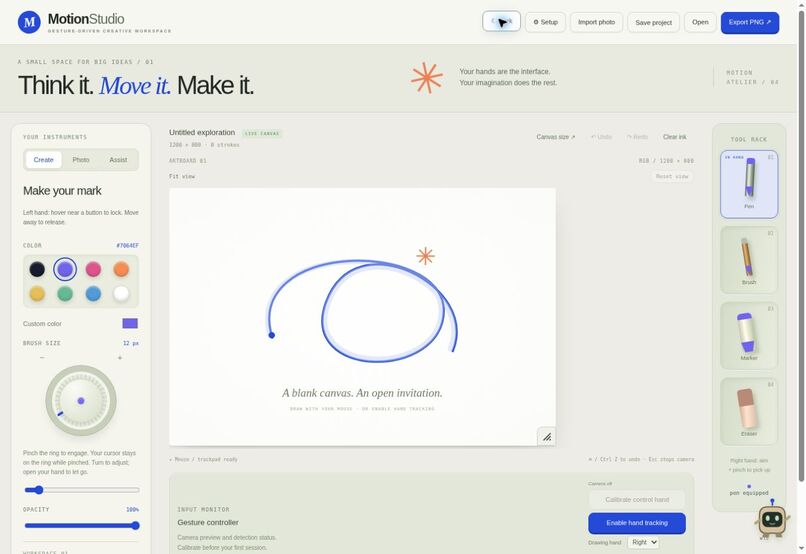Click the page vertical scrollbar
This screenshot has width=806, height=554.
click(801, 247)
